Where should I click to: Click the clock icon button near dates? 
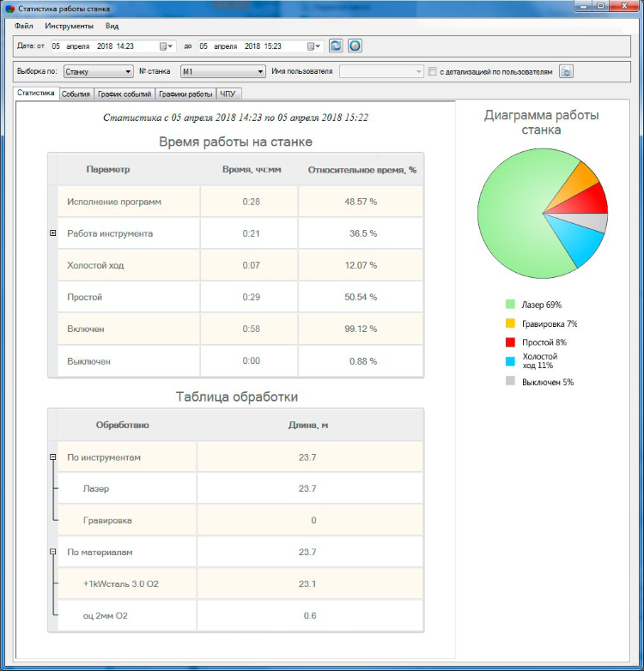click(x=355, y=45)
